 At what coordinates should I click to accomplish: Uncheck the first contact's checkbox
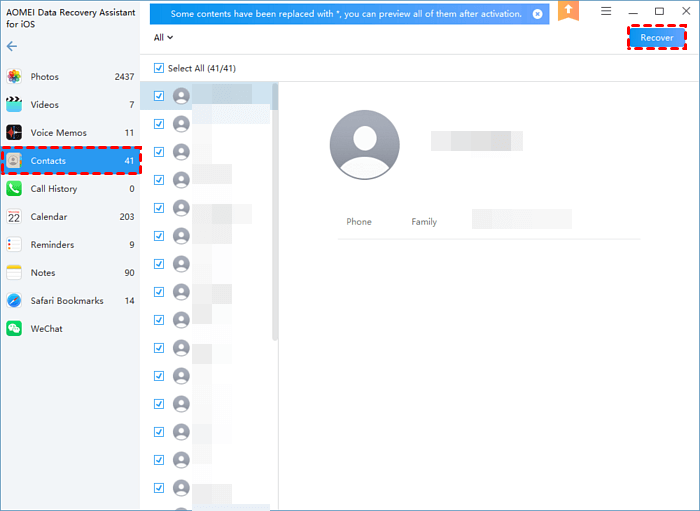(x=159, y=96)
